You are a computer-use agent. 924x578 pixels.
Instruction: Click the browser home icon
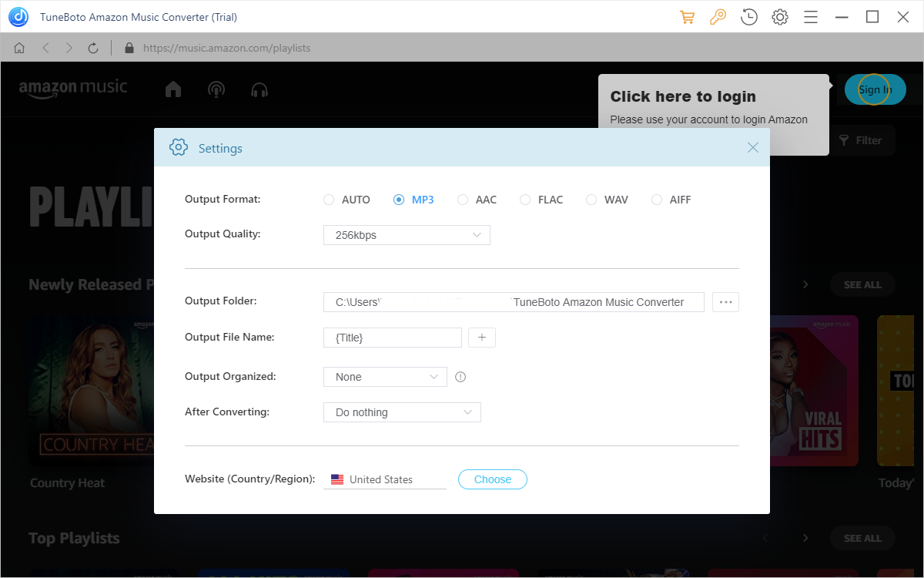[19, 48]
